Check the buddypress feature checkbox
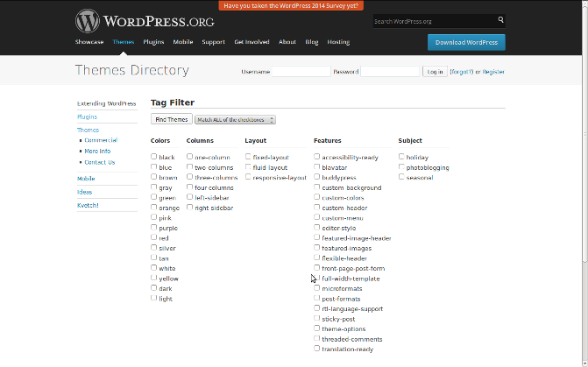 coord(317,177)
